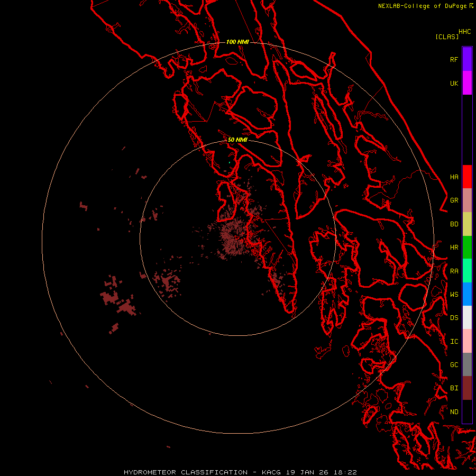Click the ND legend label
This screenshot has height=476, width=476.
click(454, 411)
